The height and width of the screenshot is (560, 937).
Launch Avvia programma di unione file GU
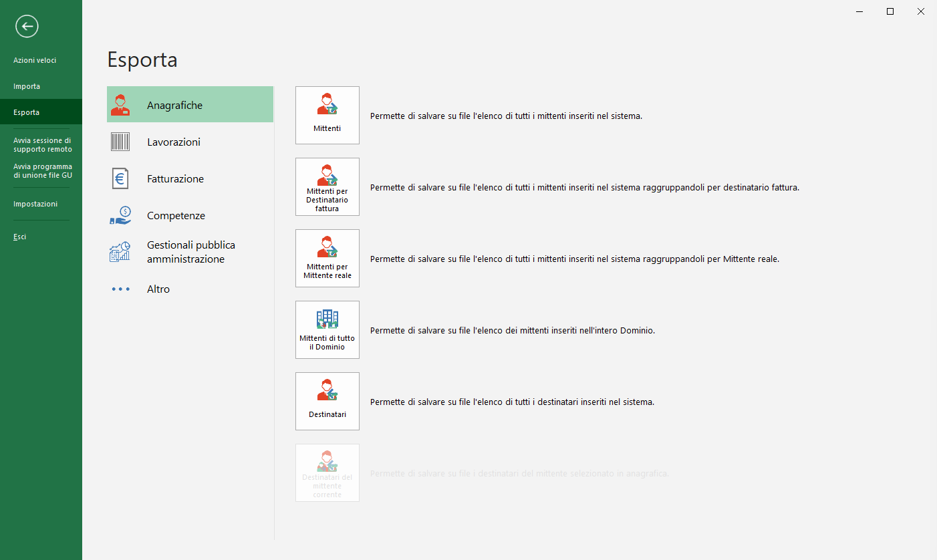click(x=42, y=171)
